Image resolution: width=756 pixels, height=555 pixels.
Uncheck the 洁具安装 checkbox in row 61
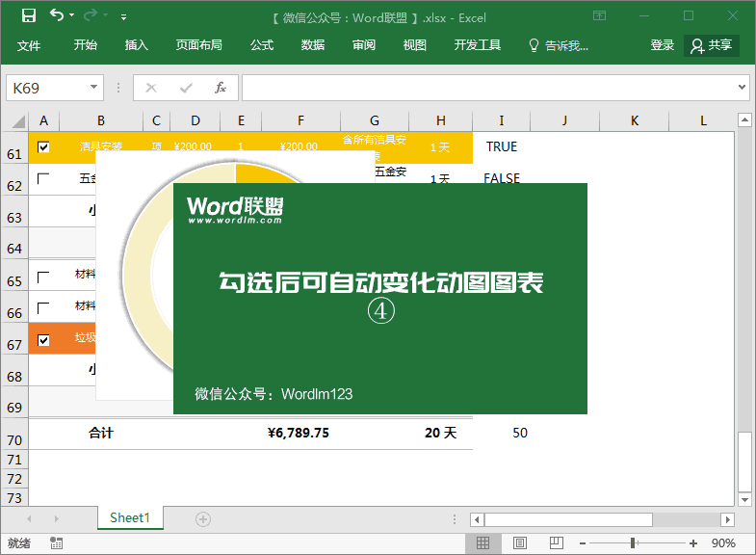[x=43, y=146]
